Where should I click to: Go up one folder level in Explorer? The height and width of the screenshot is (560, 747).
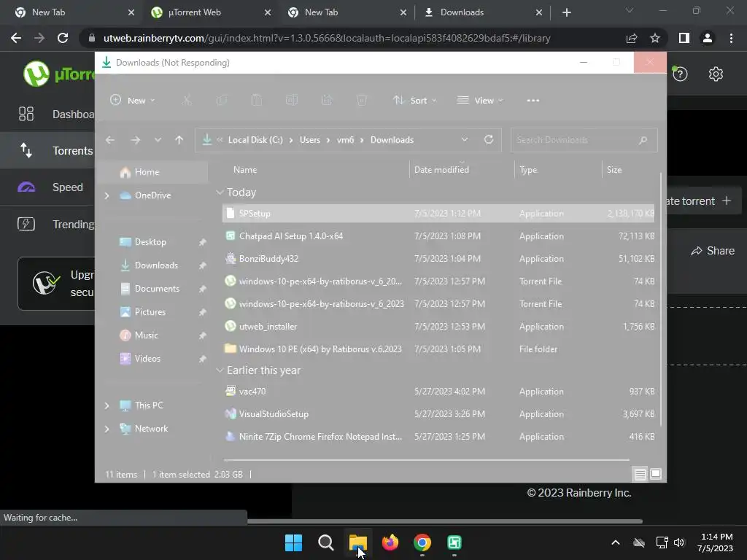tap(179, 140)
